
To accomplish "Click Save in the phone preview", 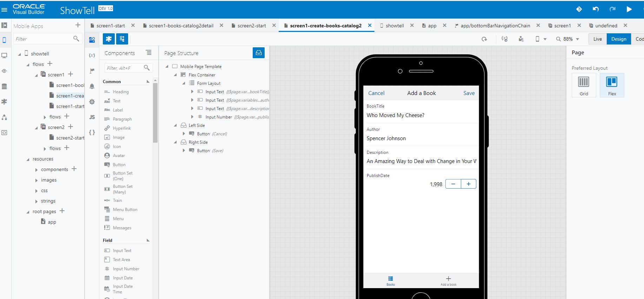I will 469,93.
